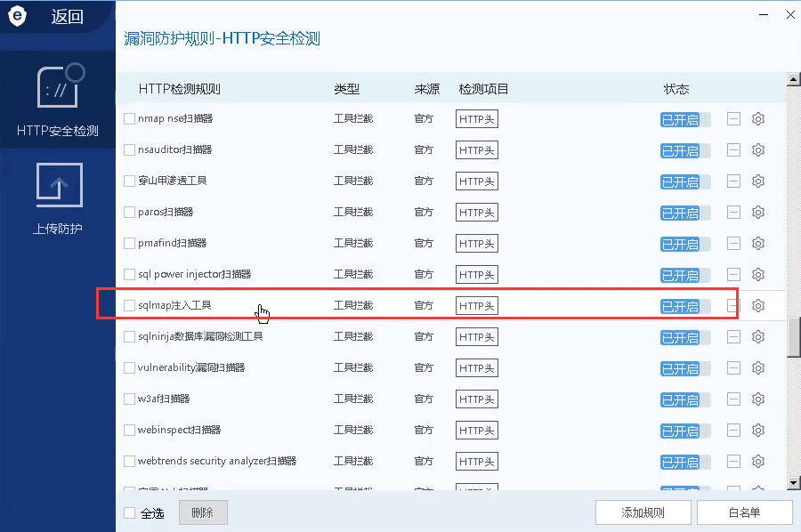This screenshot has width=801, height=532.
Task: Open settings gear for w3af扫描器
Action: [x=758, y=399]
